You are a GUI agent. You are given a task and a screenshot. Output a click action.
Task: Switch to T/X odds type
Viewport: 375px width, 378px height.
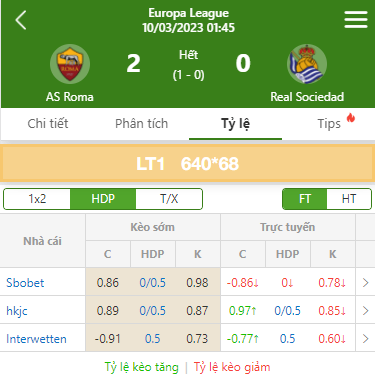[x=169, y=199]
